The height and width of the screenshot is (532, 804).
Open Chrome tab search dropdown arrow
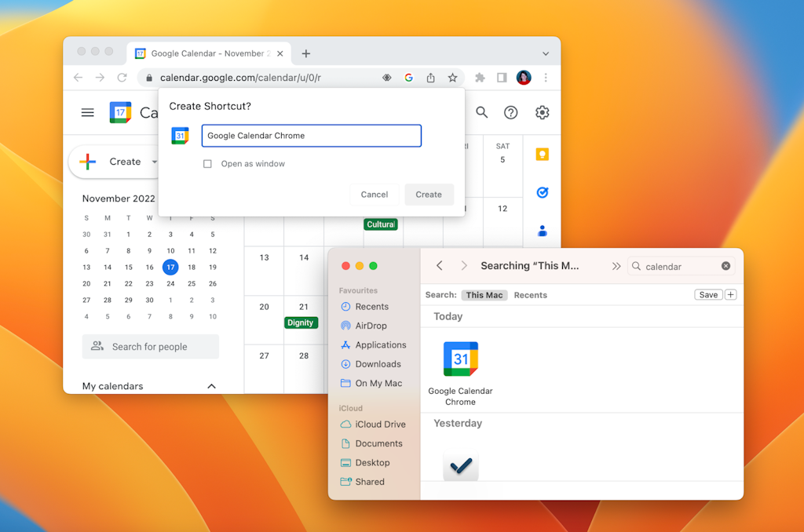coord(546,53)
